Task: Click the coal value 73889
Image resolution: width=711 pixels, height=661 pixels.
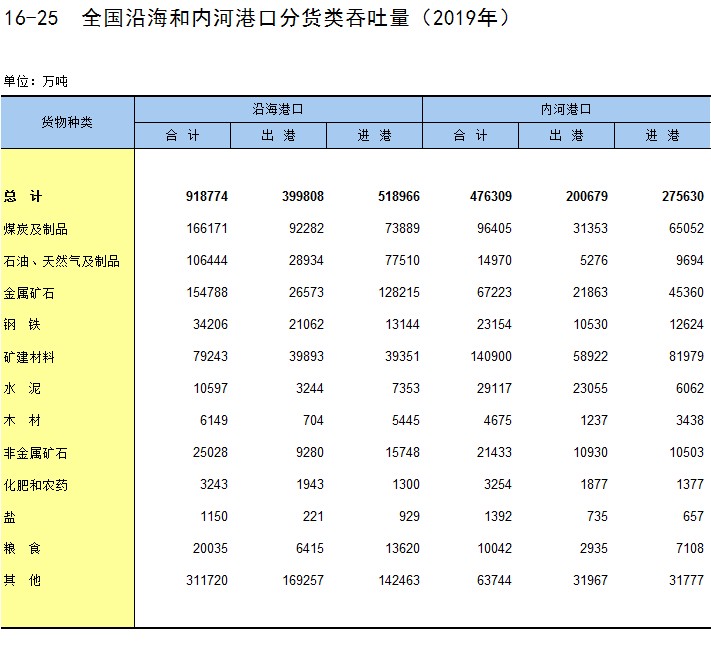Action: tap(403, 228)
